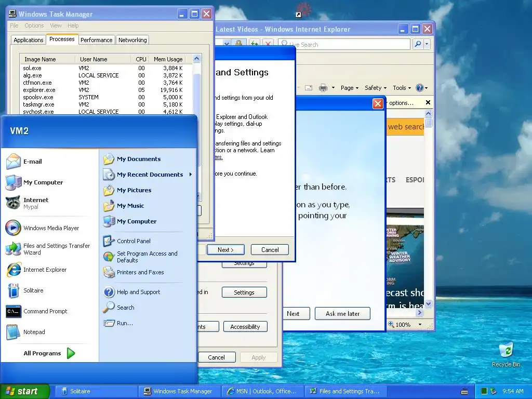This screenshot has width=532, height=399.
Task: Click the keyboard icon in the system tray
Action: [464, 392]
